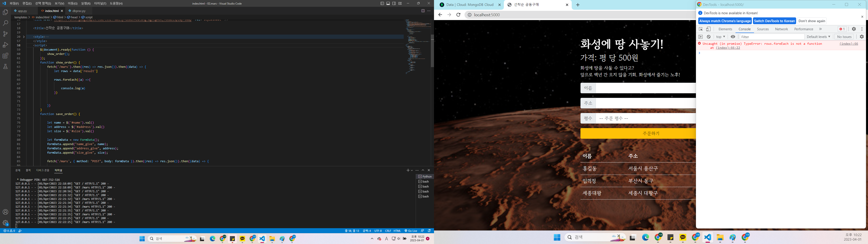
Task: Click Always match Chrome's language button
Action: pyautogui.click(x=725, y=21)
